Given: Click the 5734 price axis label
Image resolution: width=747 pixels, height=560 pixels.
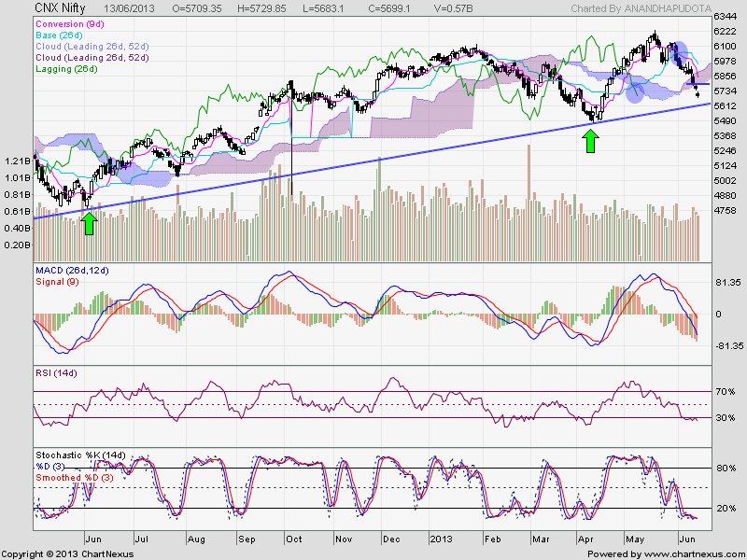Looking at the screenshot, I should coord(725,91).
